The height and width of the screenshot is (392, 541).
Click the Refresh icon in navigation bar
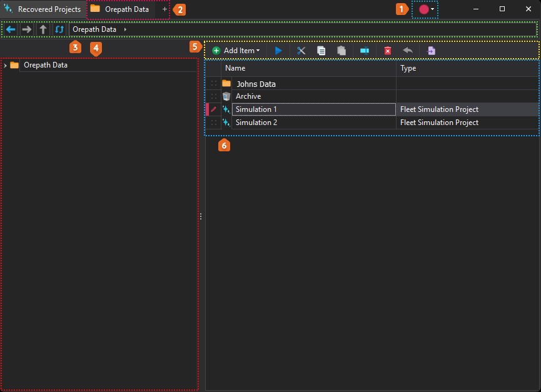(59, 29)
